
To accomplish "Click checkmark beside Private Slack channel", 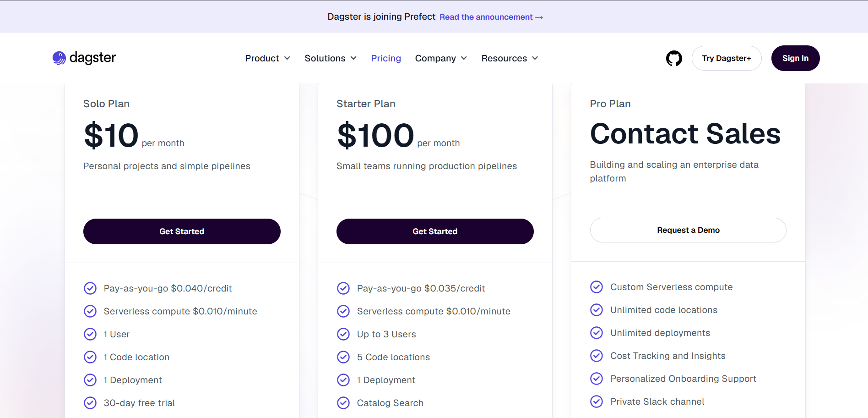I will 597,401.
